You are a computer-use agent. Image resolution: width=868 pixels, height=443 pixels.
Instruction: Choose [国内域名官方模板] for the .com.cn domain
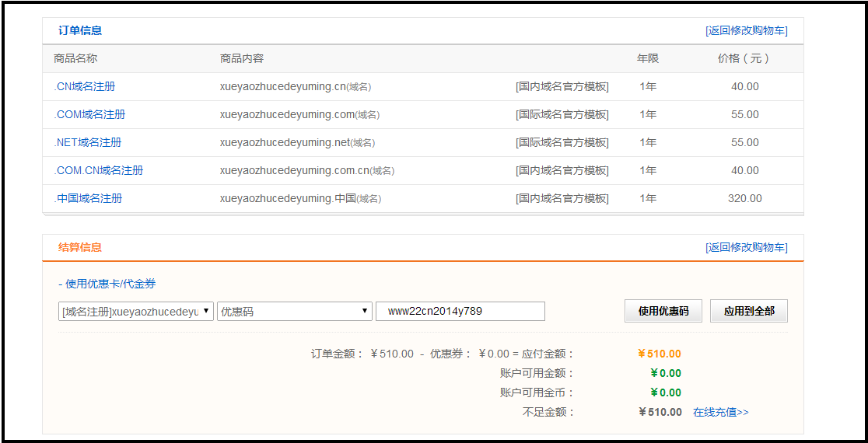pyautogui.click(x=562, y=170)
